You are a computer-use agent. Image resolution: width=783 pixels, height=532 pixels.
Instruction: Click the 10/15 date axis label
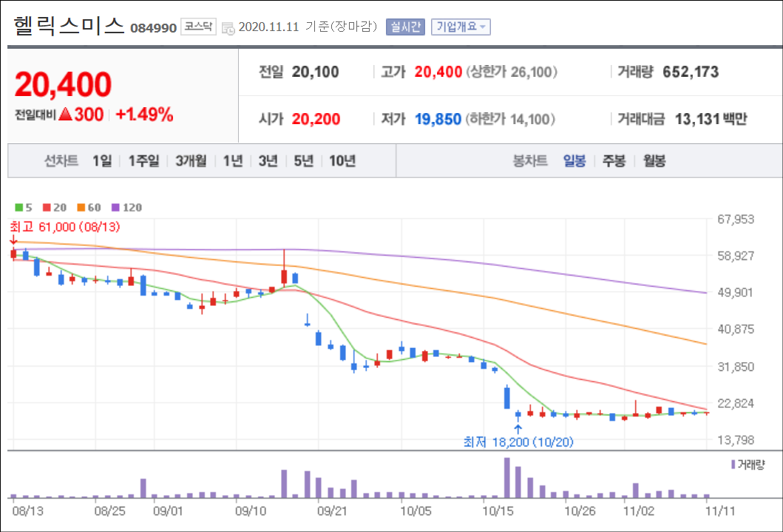[498, 511]
